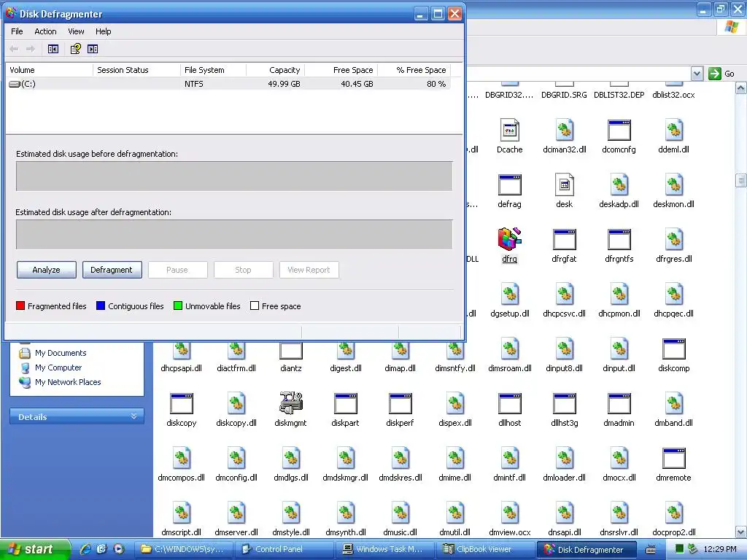Click the Explorer scrollbar down arrow
This screenshot has width=747, height=560.
point(741,532)
